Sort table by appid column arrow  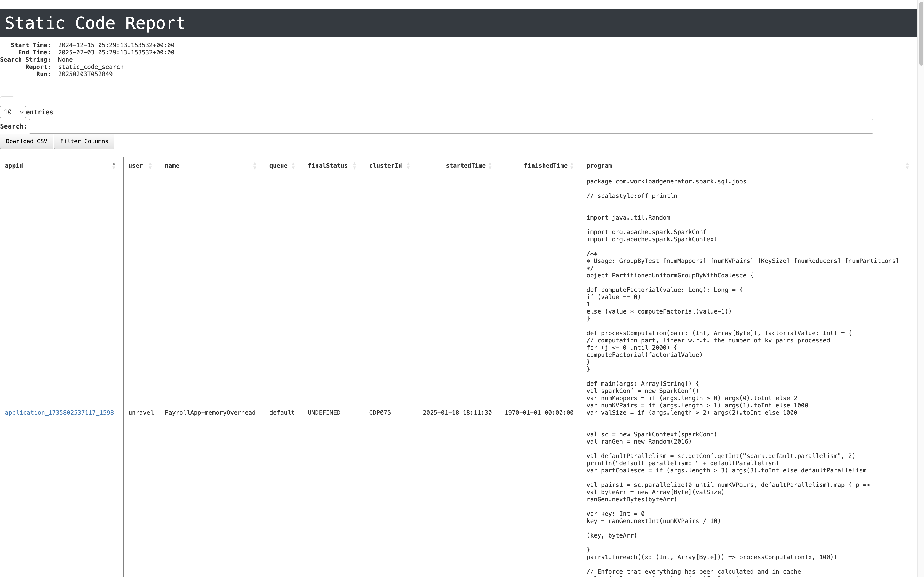click(x=114, y=166)
